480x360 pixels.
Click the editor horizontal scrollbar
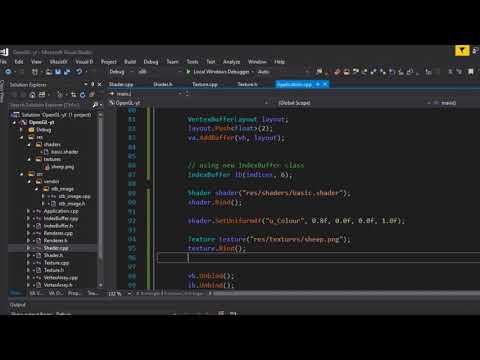tap(345, 294)
